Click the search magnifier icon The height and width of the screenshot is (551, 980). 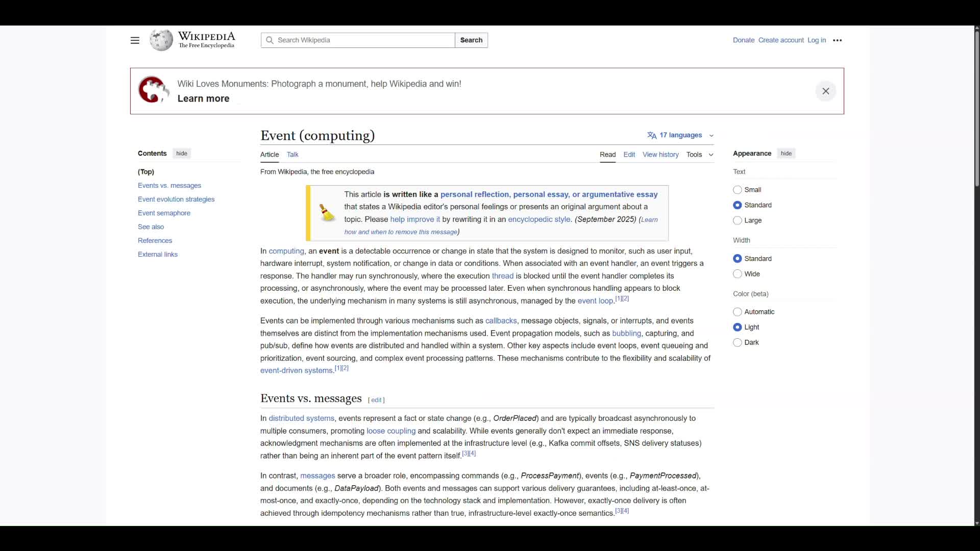click(x=269, y=40)
